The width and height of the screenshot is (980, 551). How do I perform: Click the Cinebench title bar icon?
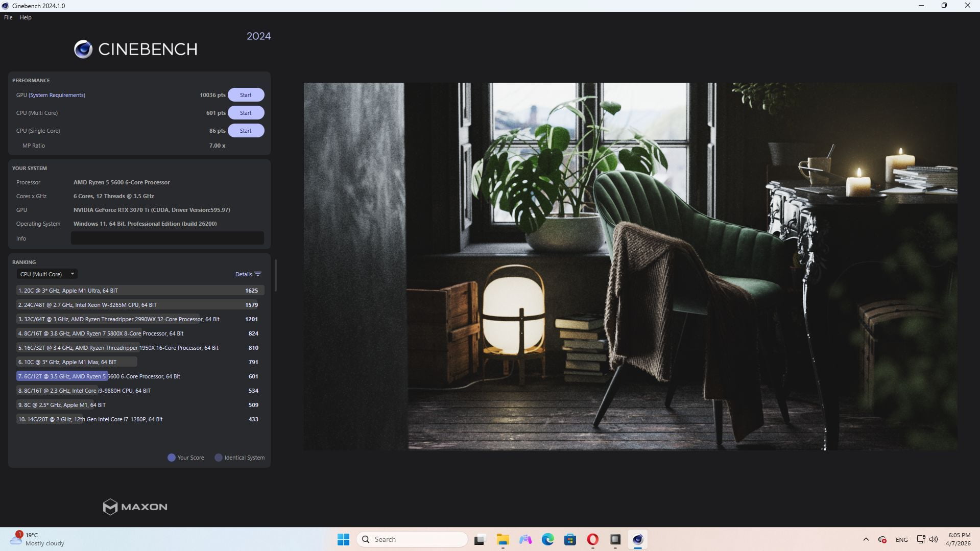point(6,6)
